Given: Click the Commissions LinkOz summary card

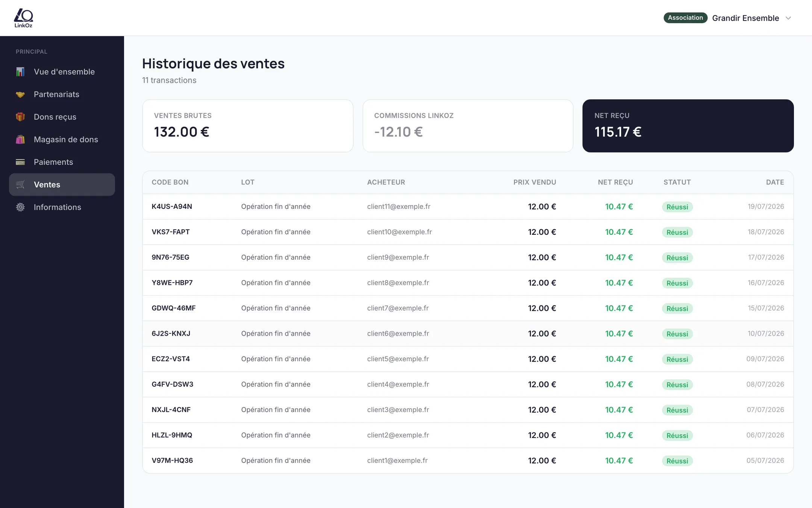Looking at the screenshot, I should pyautogui.click(x=468, y=126).
